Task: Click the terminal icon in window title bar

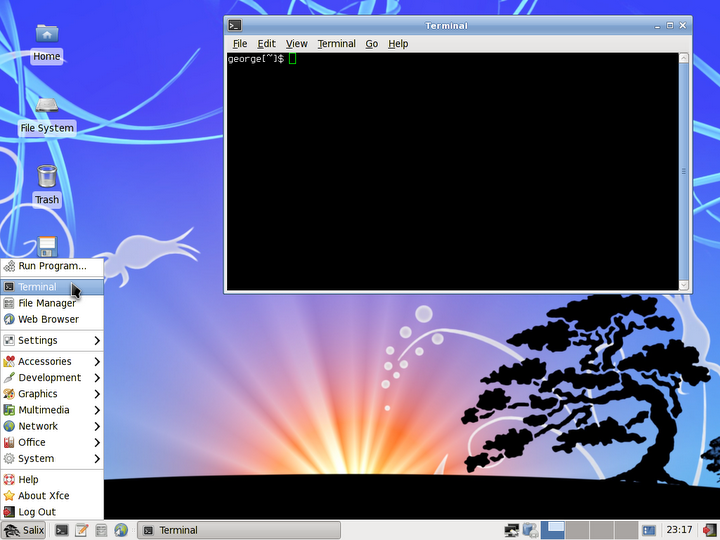Action: pos(235,25)
